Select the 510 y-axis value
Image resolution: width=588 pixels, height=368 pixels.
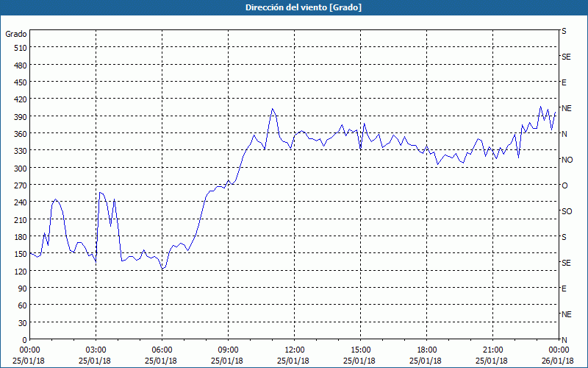[21, 48]
